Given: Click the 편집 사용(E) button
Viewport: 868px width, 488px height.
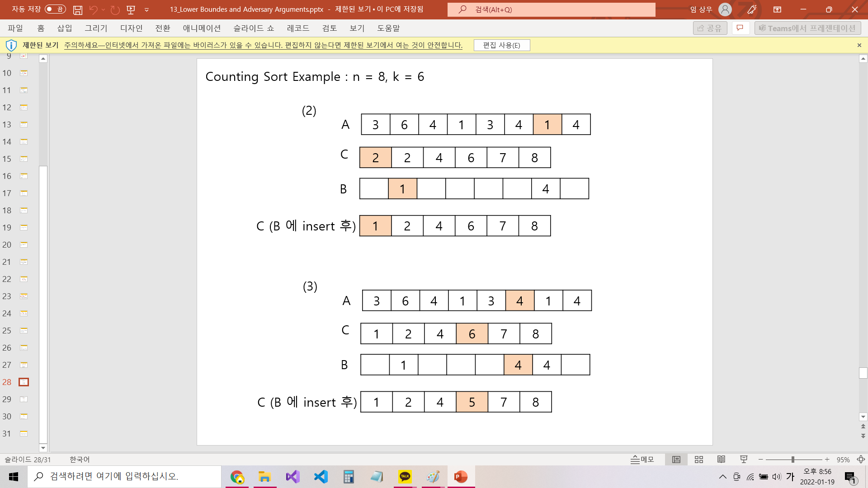Looking at the screenshot, I should click(x=501, y=45).
